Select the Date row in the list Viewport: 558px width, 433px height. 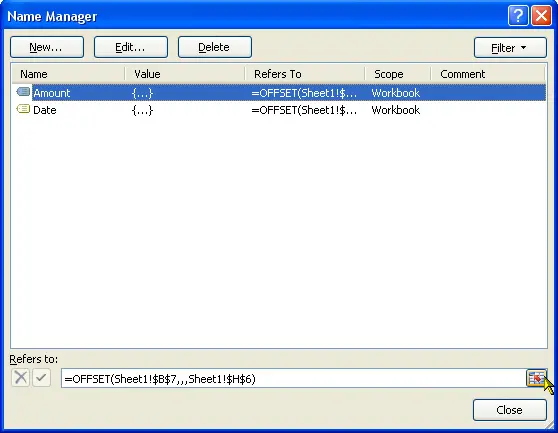(x=279, y=110)
